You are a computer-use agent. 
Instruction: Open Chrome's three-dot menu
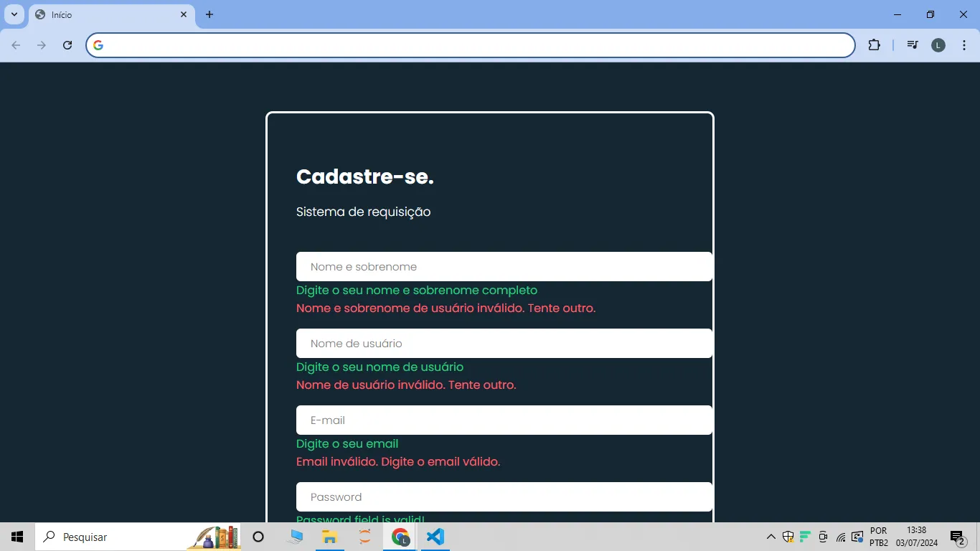[963, 45]
